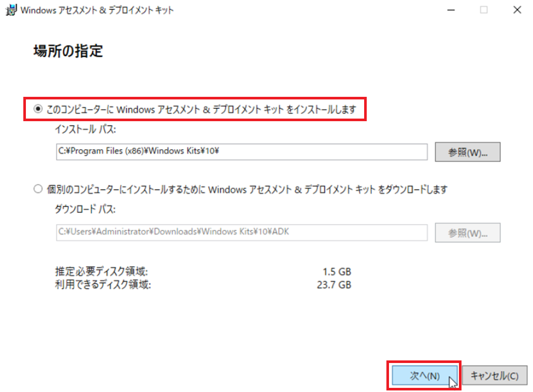The image size is (533, 392).
Task: Click the window title text in title bar
Action: [x=97, y=10]
